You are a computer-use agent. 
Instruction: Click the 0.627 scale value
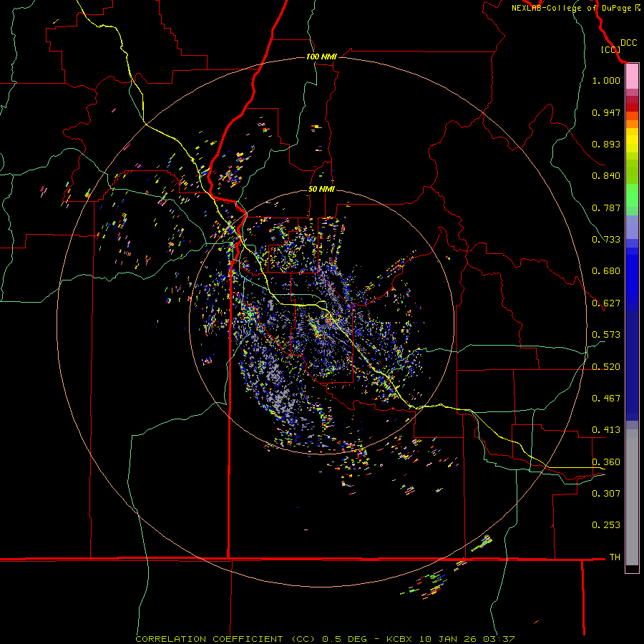click(606, 303)
